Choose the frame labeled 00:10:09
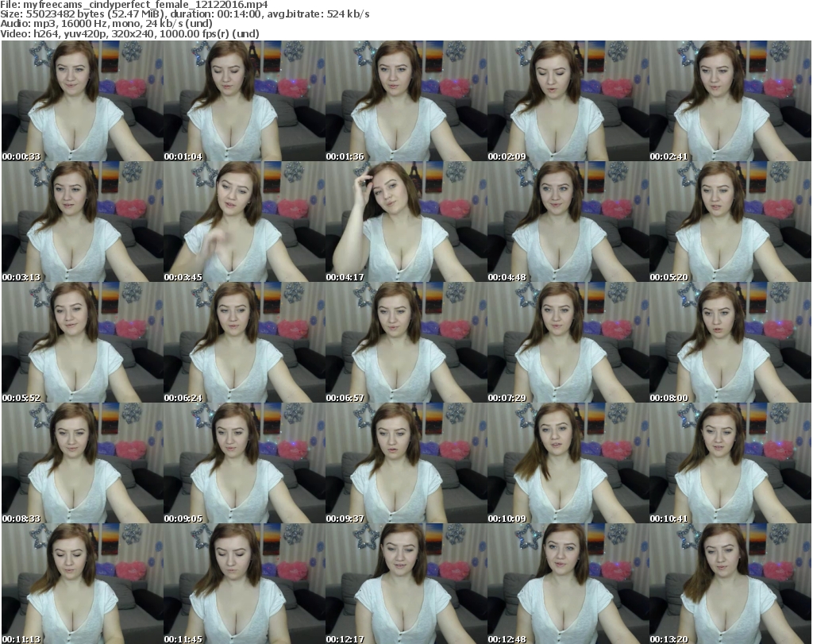 click(x=568, y=463)
